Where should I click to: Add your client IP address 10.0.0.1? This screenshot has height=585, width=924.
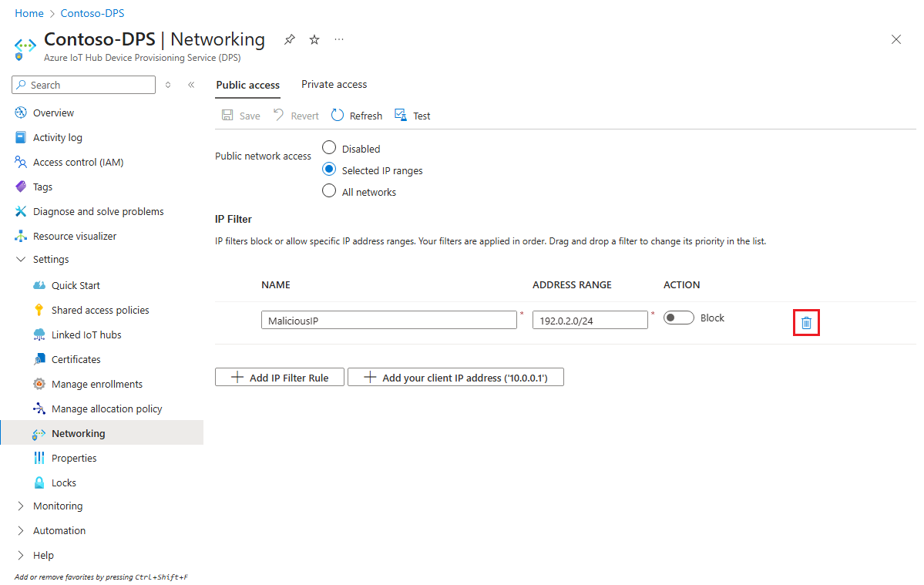pyautogui.click(x=455, y=377)
